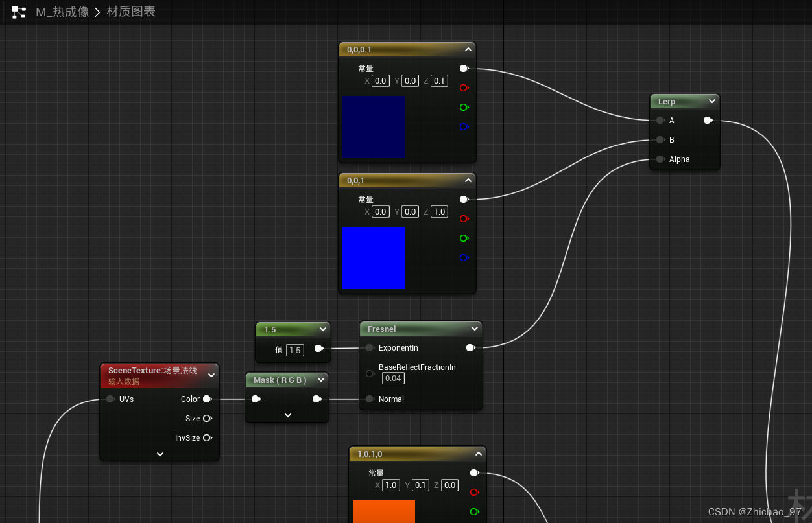Click Fresnel ExponentIn input pin

[x=369, y=347]
